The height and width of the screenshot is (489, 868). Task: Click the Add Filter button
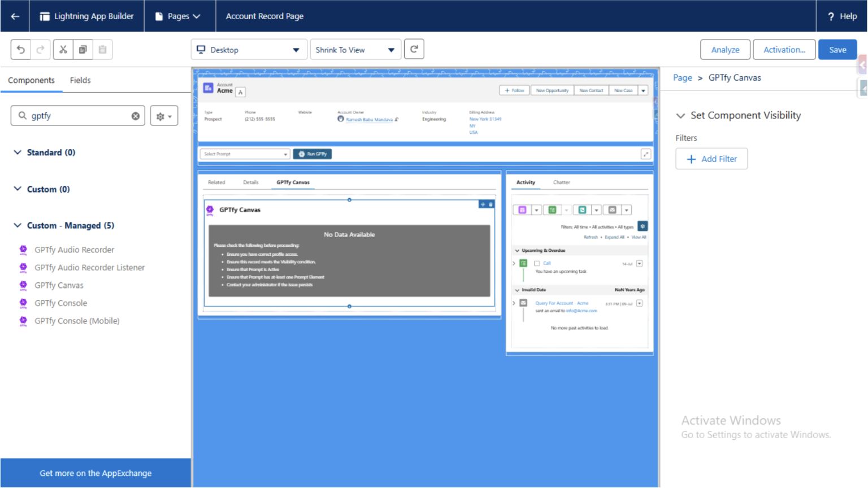pos(711,159)
